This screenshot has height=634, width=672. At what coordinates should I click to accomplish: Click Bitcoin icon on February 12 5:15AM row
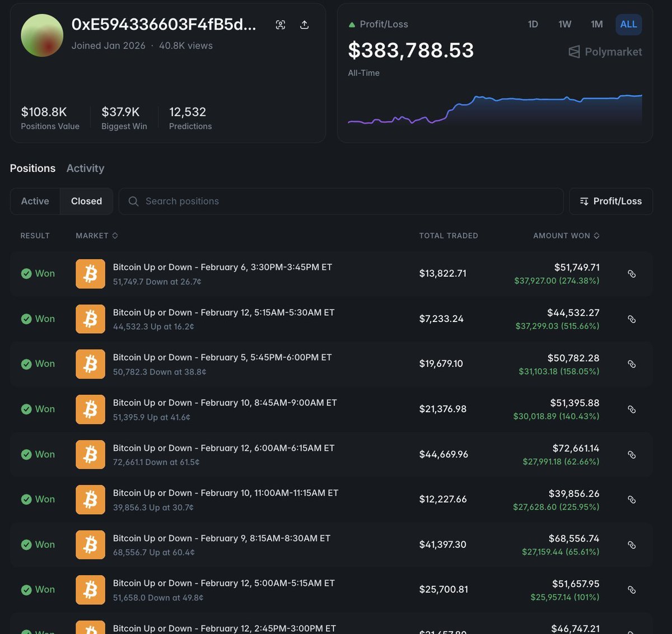90,319
